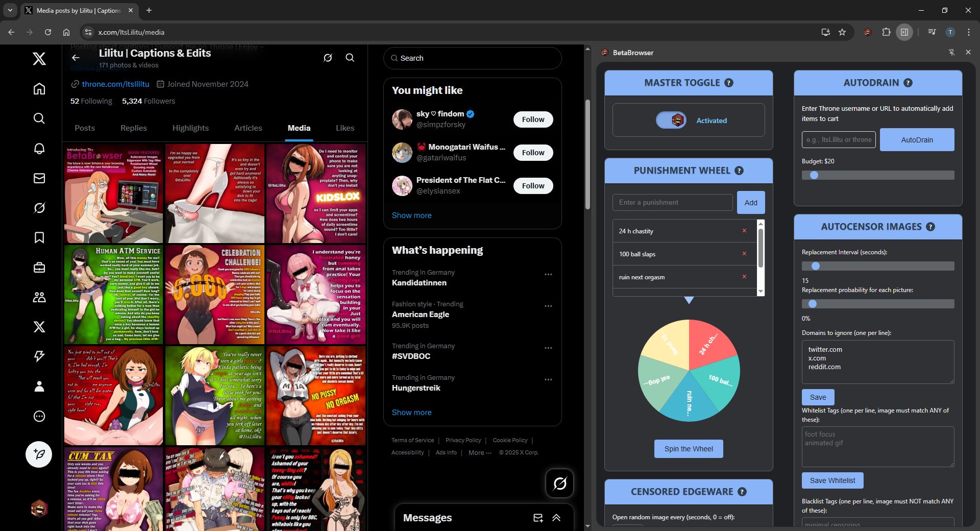Click the BetaBrowser extension toolbar icon
The height and width of the screenshot is (531, 980).
(x=868, y=32)
